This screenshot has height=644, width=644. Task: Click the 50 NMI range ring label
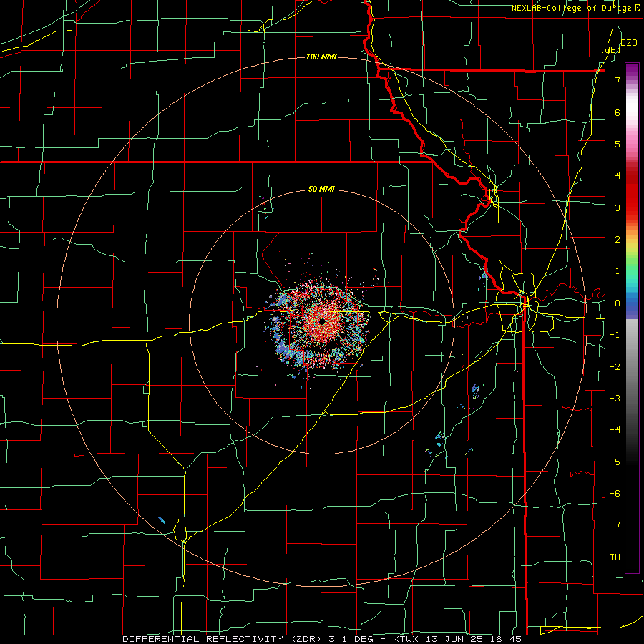pyautogui.click(x=321, y=189)
